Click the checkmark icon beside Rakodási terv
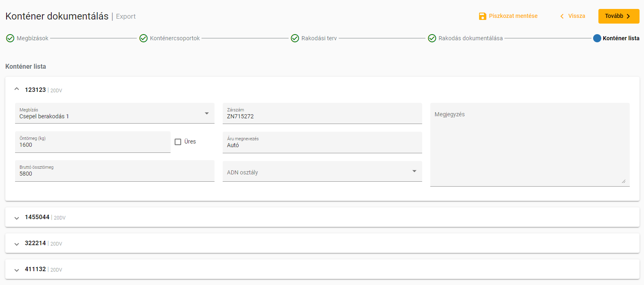The height and width of the screenshot is (285, 644). (295, 38)
